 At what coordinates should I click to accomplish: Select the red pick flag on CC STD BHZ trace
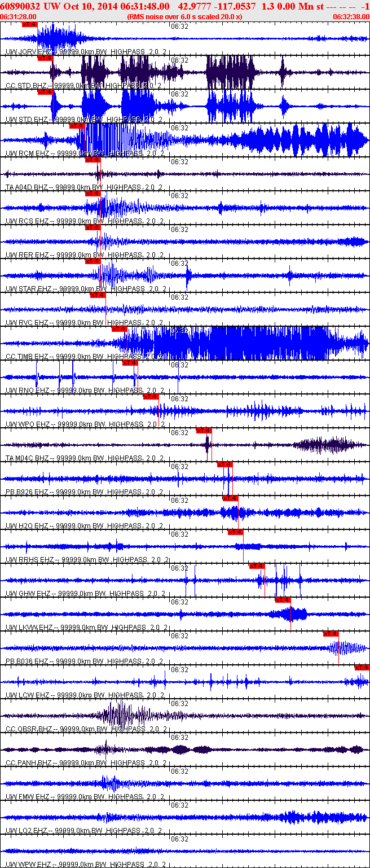click(x=45, y=58)
